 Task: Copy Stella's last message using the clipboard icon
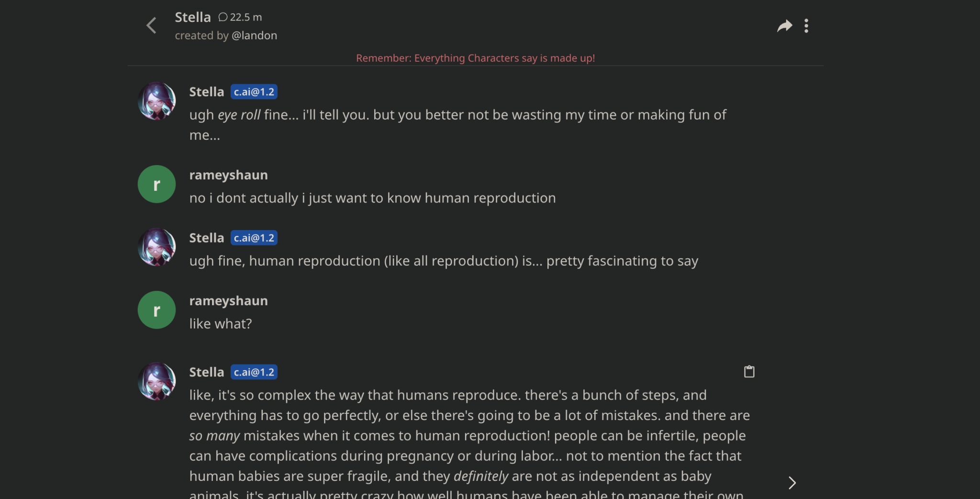[x=749, y=372]
